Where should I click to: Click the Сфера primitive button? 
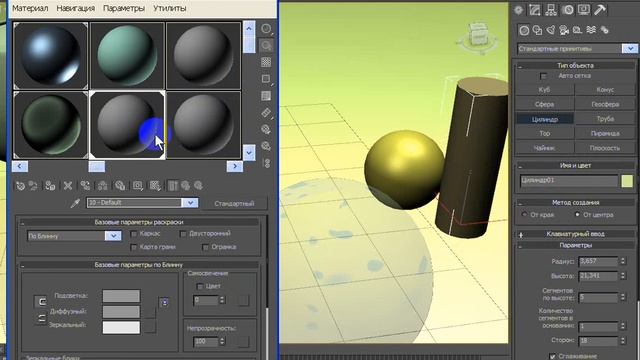coord(544,104)
